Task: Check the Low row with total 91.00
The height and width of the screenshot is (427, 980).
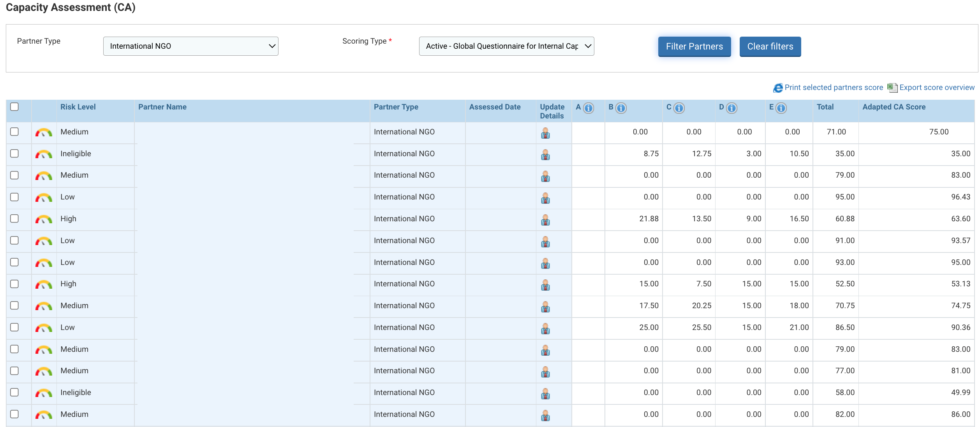Action: [14, 240]
